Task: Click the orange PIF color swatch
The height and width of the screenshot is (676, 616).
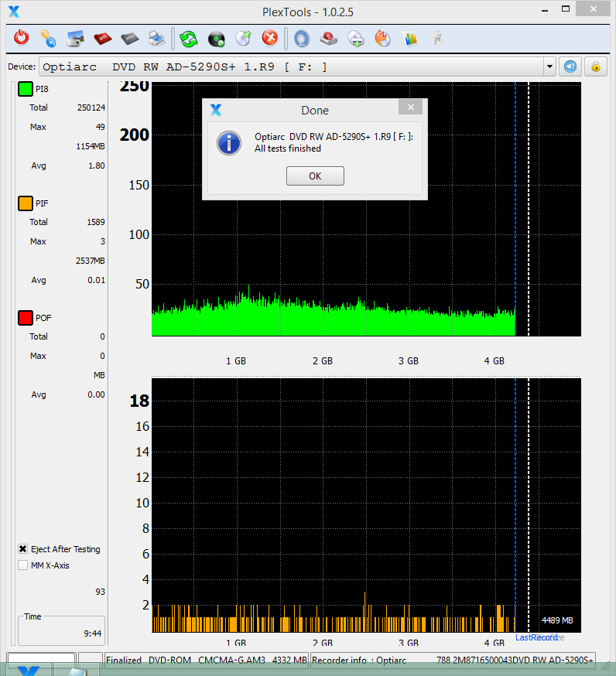Action: coord(26,203)
